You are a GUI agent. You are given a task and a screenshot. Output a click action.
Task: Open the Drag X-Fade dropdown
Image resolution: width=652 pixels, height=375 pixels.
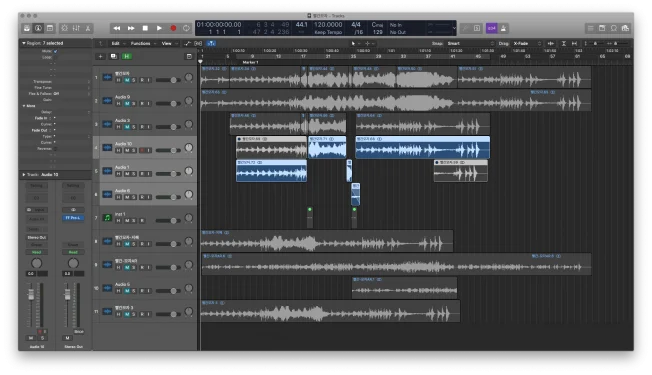527,43
